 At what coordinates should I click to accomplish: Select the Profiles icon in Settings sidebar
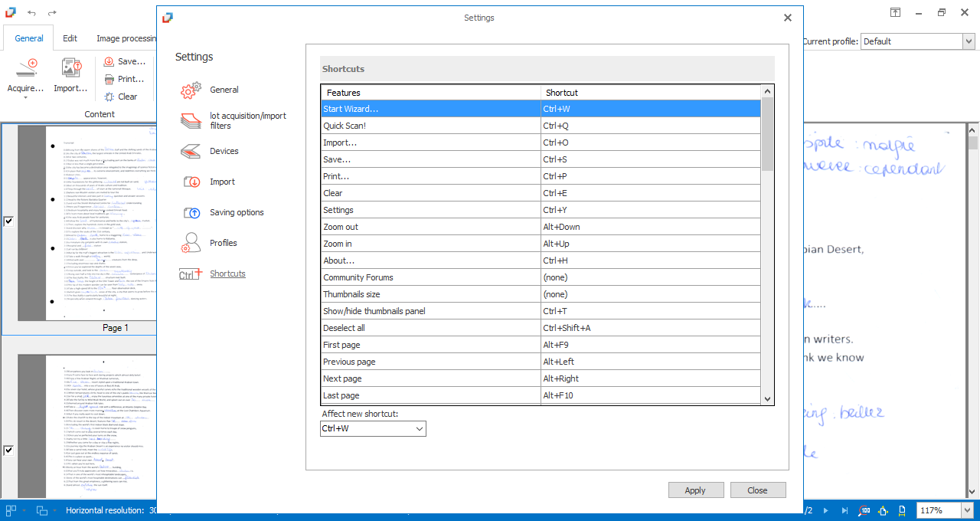[191, 244]
